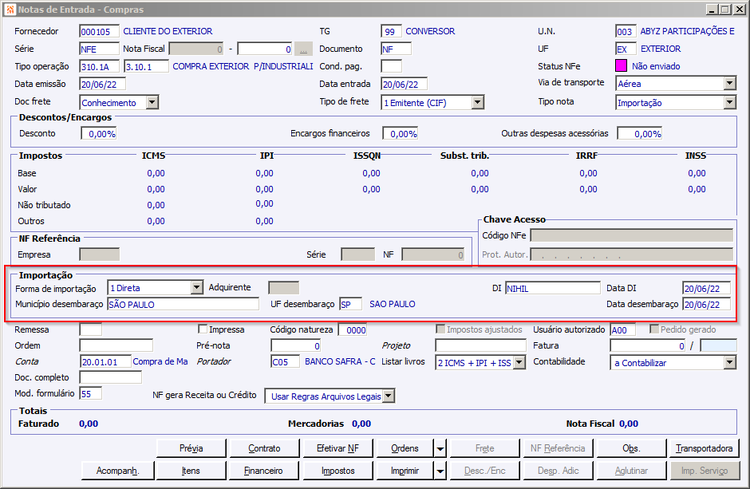Toggle the Impressa checkbox
This screenshot has height=489, width=750.
click(x=204, y=329)
